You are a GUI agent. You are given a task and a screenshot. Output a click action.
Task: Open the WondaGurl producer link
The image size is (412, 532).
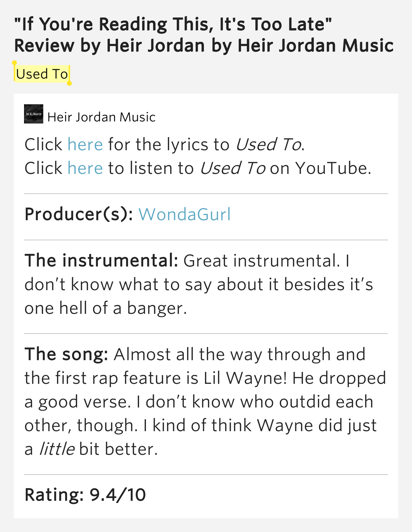(x=184, y=214)
